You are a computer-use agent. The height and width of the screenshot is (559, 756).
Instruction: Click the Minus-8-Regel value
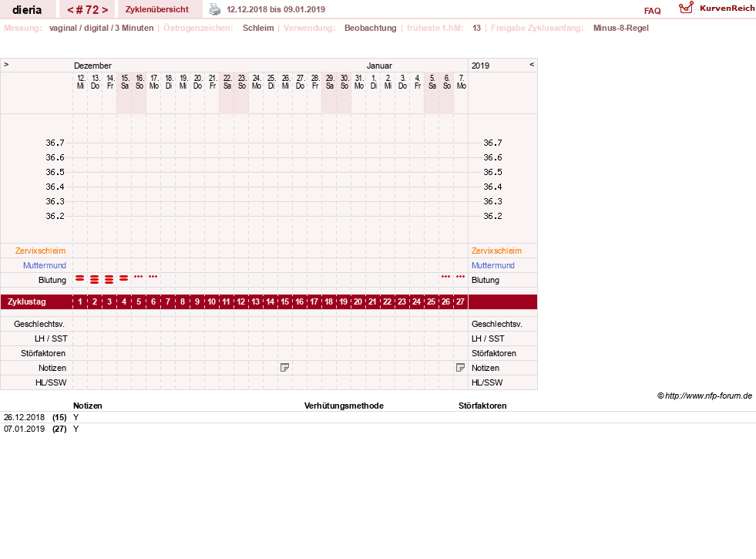[x=620, y=28]
